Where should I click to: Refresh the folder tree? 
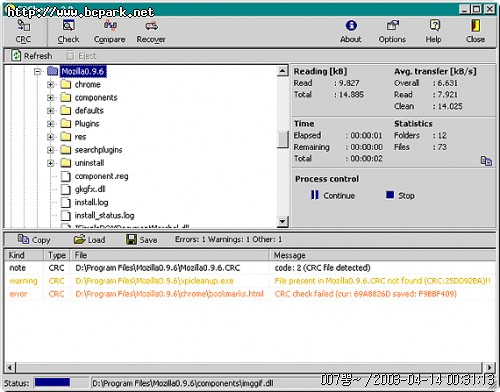point(32,56)
